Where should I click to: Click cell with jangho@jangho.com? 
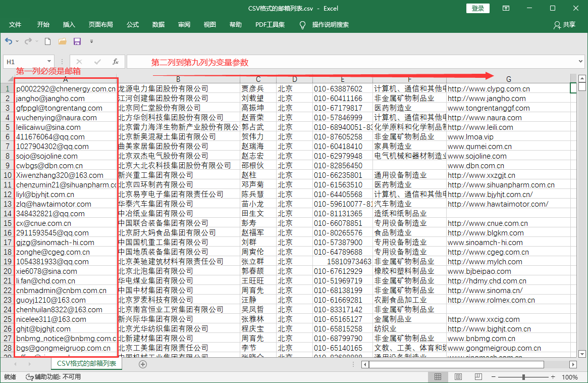(x=66, y=99)
